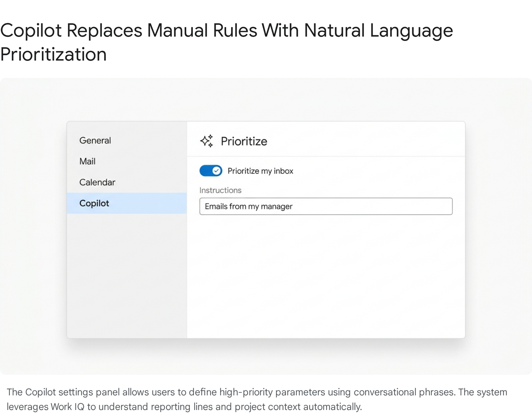
Task: Click empty sidebar area below Copilot item
Action: click(126, 273)
